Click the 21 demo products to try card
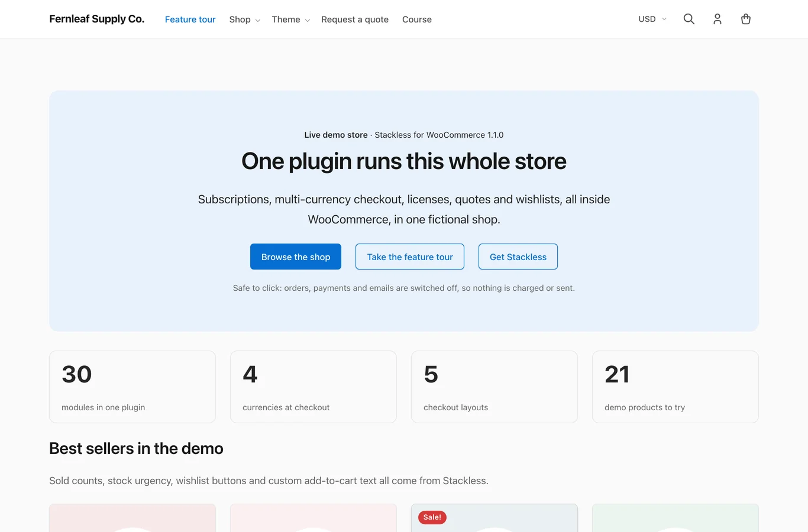The image size is (808, 532). [676, 387]
